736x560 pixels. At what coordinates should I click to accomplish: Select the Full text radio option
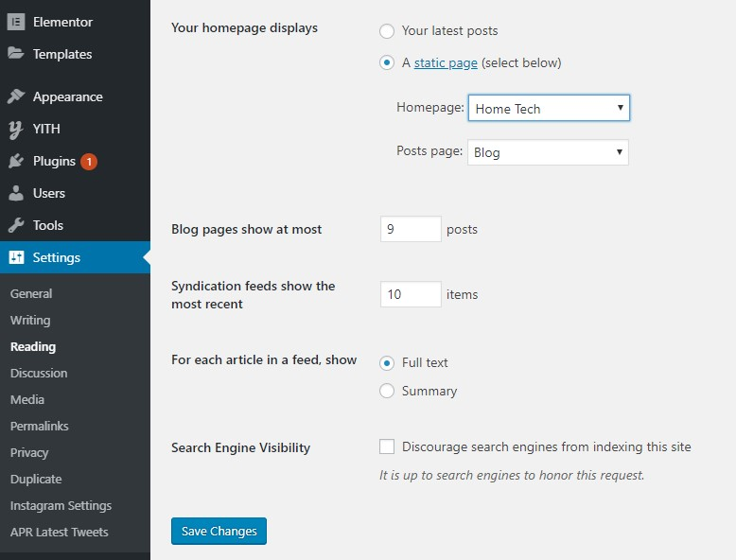(x=387, y=363)
